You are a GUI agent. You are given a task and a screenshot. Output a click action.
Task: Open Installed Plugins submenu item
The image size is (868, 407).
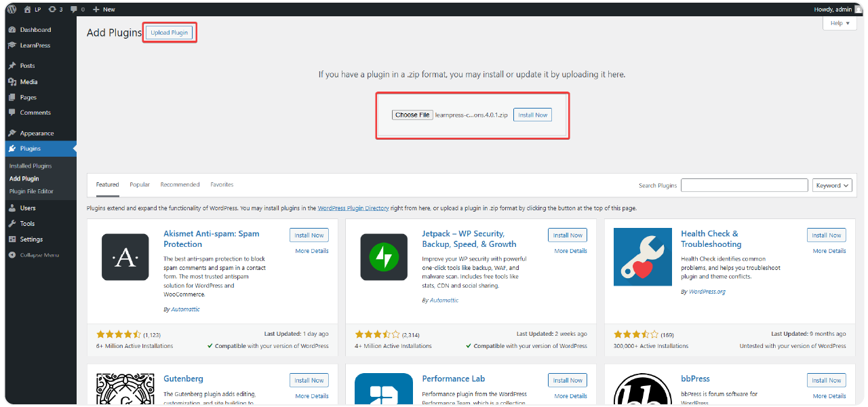31,166
